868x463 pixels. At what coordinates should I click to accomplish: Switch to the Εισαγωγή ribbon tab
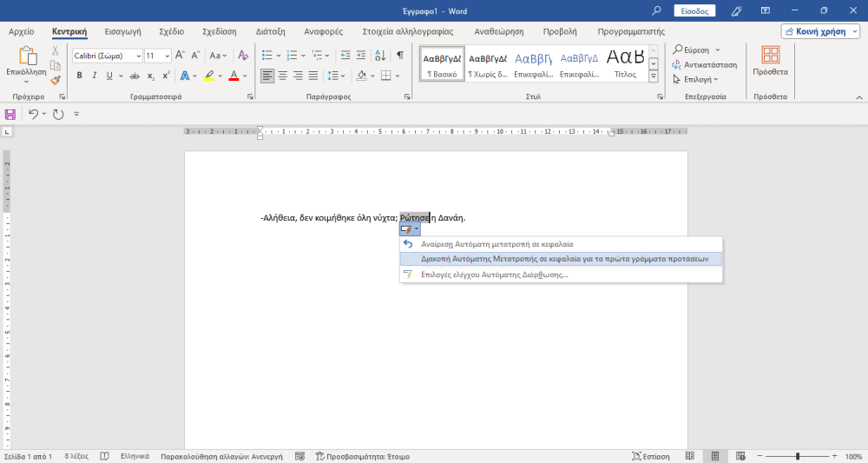tap(122, 31)
